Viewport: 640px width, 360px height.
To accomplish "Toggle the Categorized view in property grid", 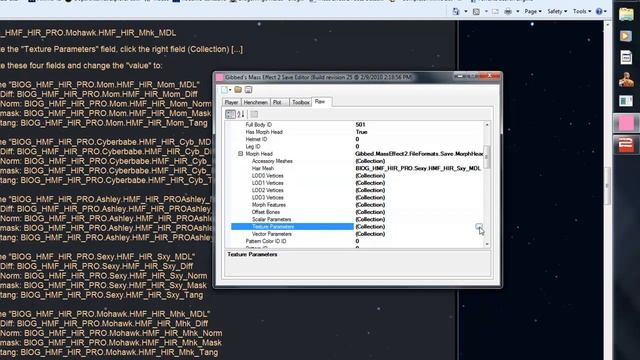I will 230,114.
